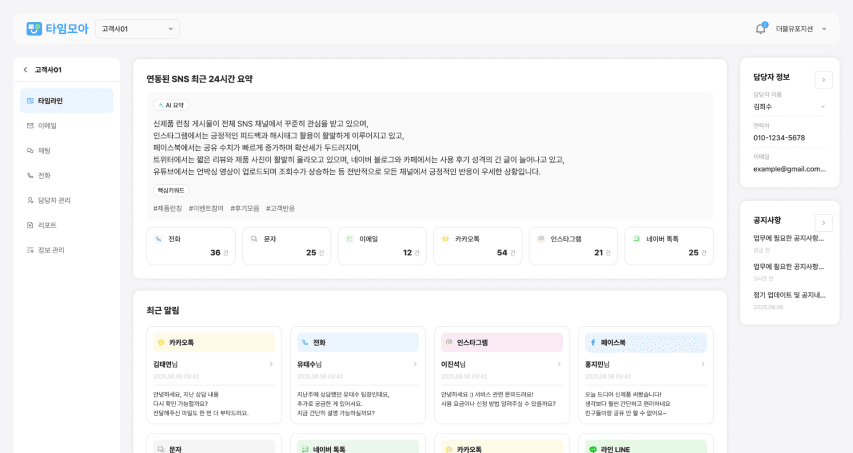Select 타임라인 in the sidebar menu
Screen dimensions: 853x453
click(x=66, y=101)
